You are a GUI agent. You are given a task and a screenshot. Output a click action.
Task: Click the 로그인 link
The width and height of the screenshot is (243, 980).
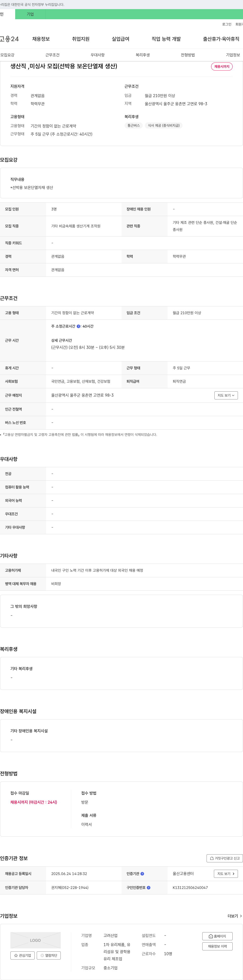(x=227, y=24)
